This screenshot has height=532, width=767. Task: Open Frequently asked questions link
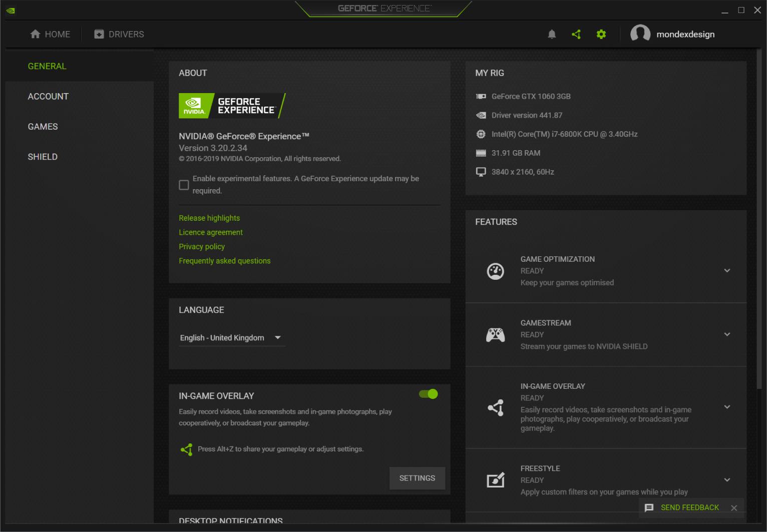tap(225, 261)
